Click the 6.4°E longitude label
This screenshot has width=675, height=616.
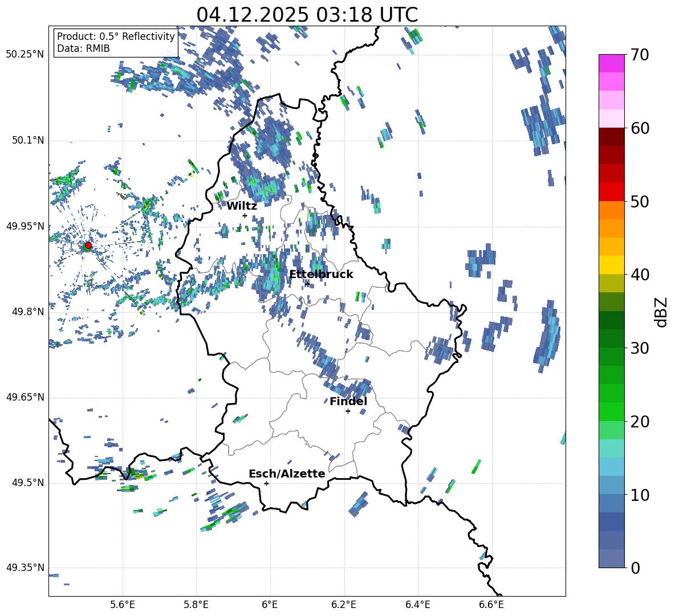(418, 605)
